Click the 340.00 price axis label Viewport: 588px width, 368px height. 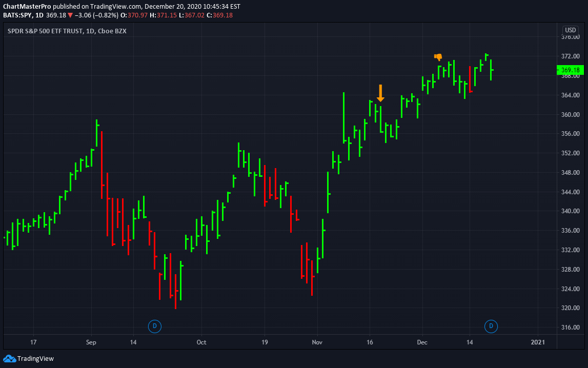point(571,211)
